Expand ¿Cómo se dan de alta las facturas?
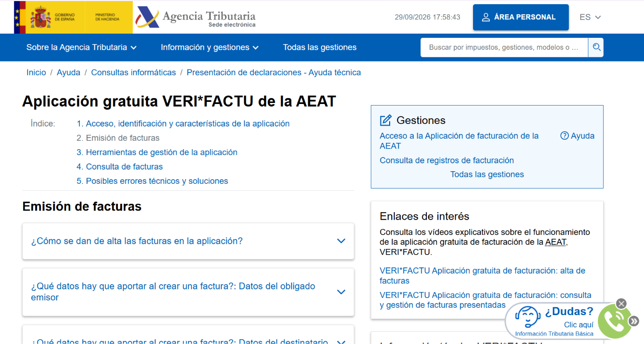This screenshot has width=644, height=344. pos(188,241)
